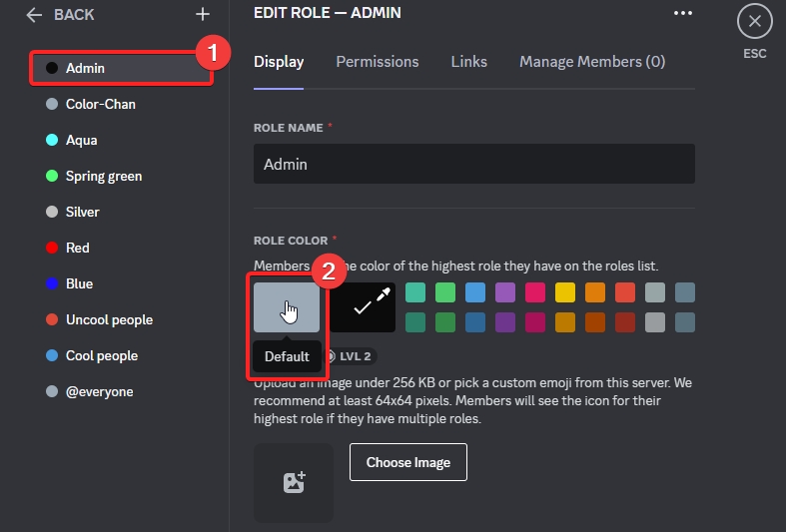Screen dimensions: 786x532
Task: Select the Display tab
Action: tap(279, 62)
